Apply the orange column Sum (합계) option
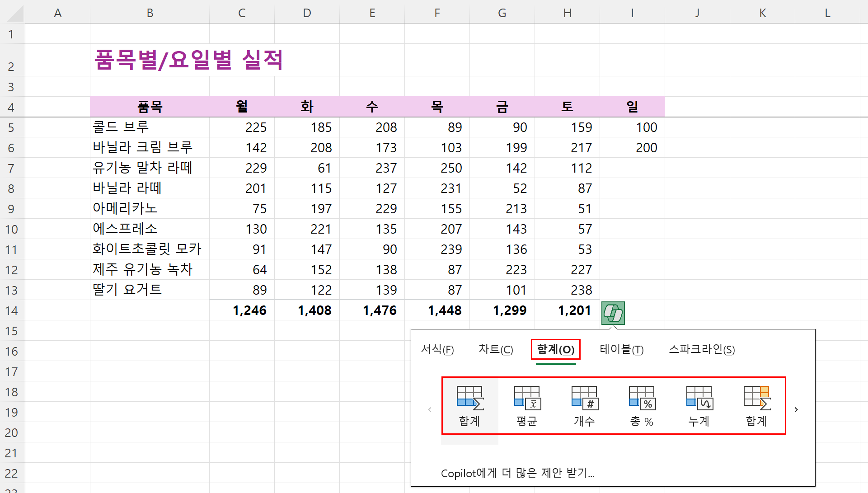The height and width of the screenshot is (493, 868). pyautogui.click(x=756, y=406)
